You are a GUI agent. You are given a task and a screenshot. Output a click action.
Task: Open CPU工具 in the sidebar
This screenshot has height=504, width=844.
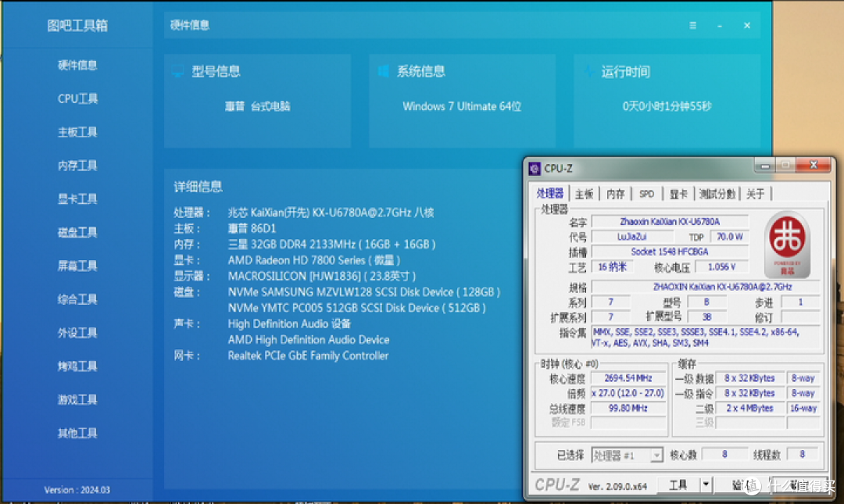click(x=77, y=99)
